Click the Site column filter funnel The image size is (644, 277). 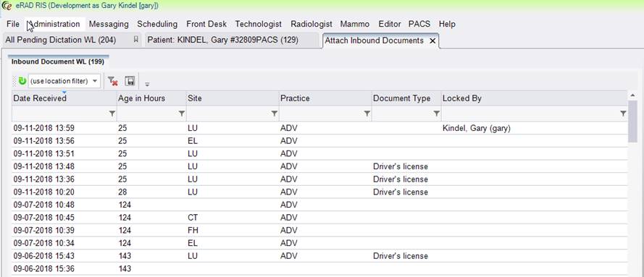[x=275, y=114]
